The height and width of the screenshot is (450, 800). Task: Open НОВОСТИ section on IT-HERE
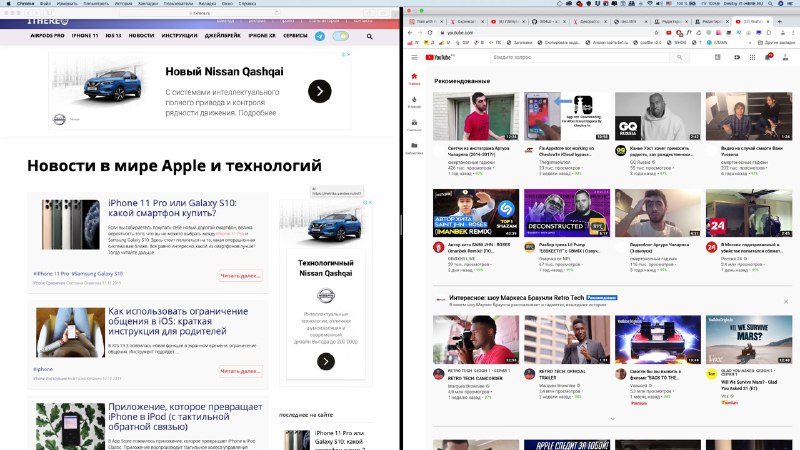click(141, 36)
